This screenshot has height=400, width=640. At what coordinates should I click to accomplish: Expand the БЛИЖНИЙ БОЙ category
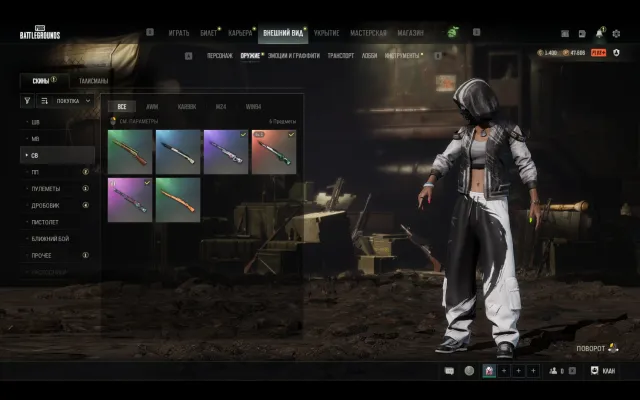(x=58, y=238)
